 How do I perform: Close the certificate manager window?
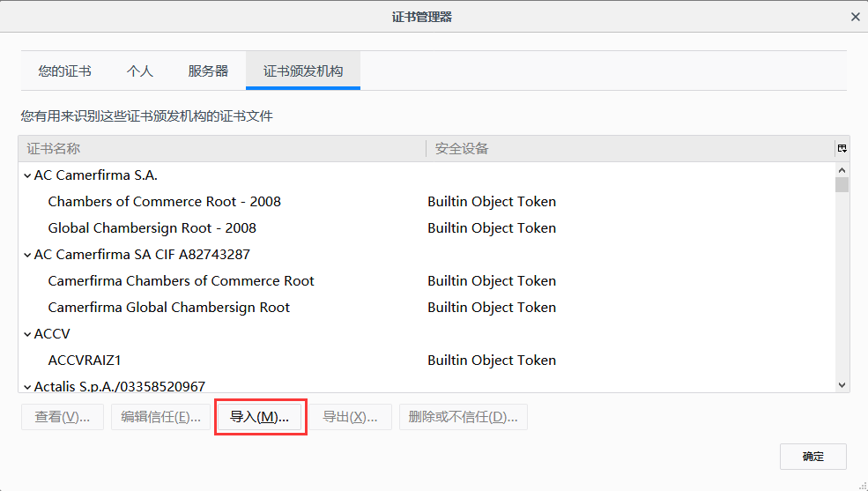[855, 17]
